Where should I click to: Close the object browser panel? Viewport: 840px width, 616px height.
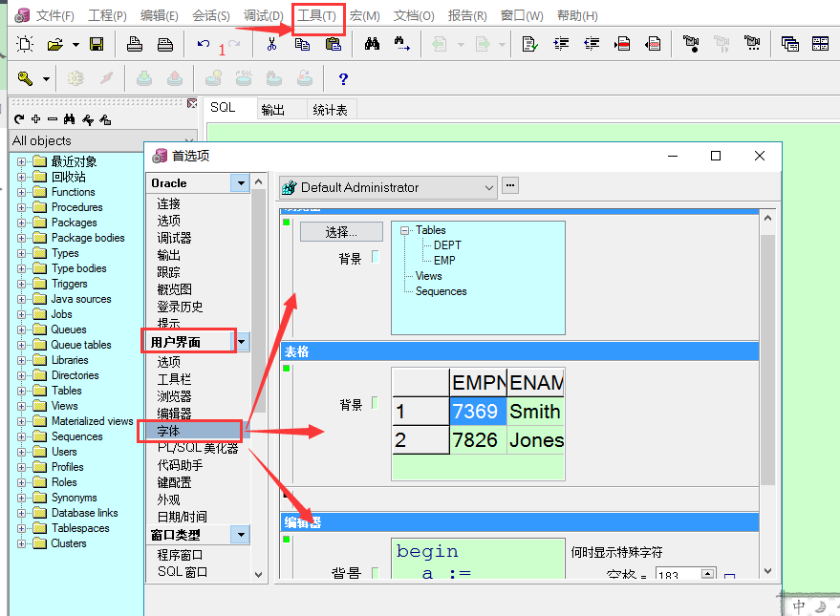tap(192, 103)
